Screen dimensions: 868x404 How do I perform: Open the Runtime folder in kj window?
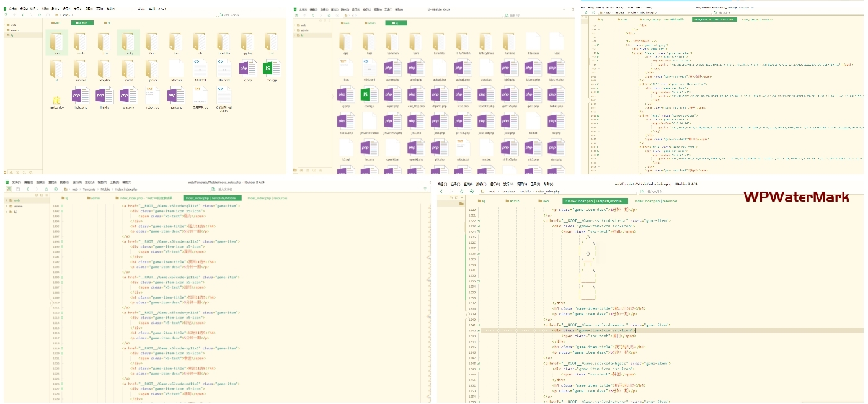(x=509, y=42)
